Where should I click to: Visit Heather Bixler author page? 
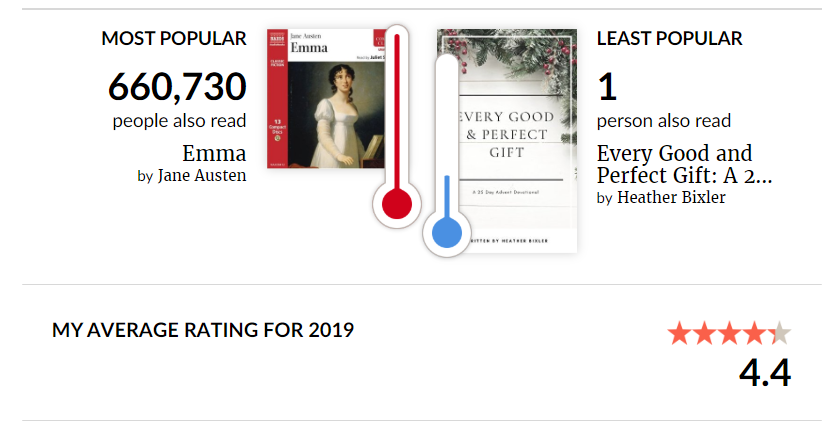(671, 197)
